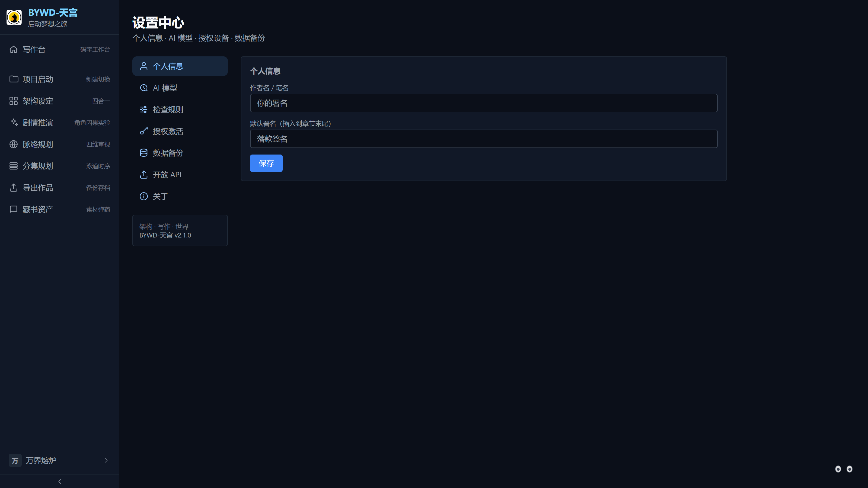Click the 分集规划 stacked rows icon

point(14,166)
